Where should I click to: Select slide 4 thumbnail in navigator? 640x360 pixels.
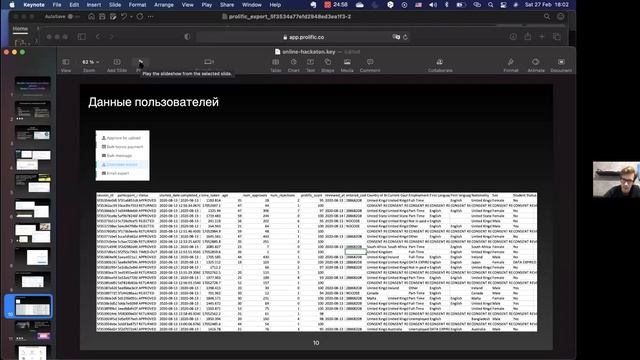[x=33, y=159]
